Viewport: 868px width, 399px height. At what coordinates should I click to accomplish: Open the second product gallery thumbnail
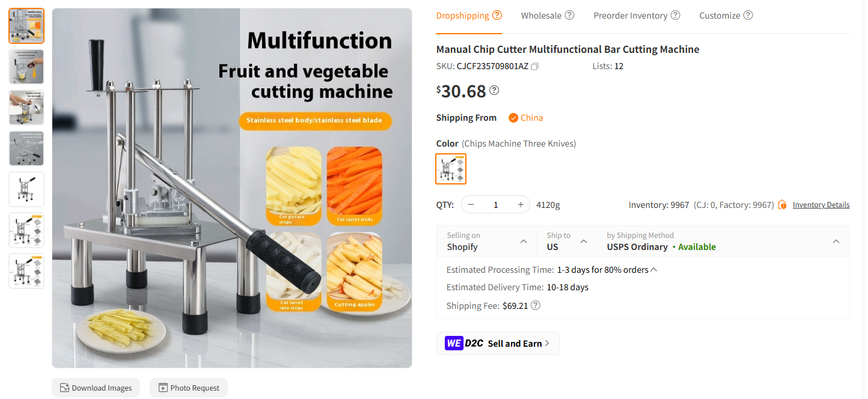point(26,66)
